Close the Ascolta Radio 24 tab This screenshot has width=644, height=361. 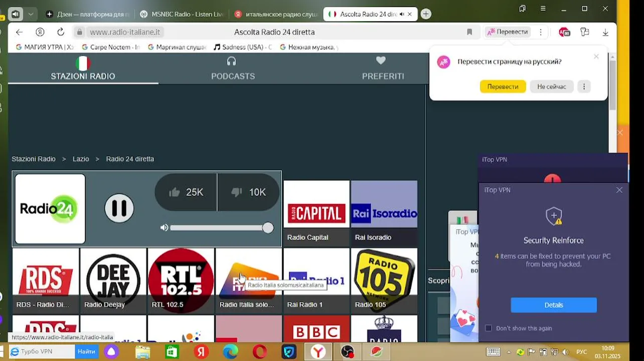click(410, 14)
